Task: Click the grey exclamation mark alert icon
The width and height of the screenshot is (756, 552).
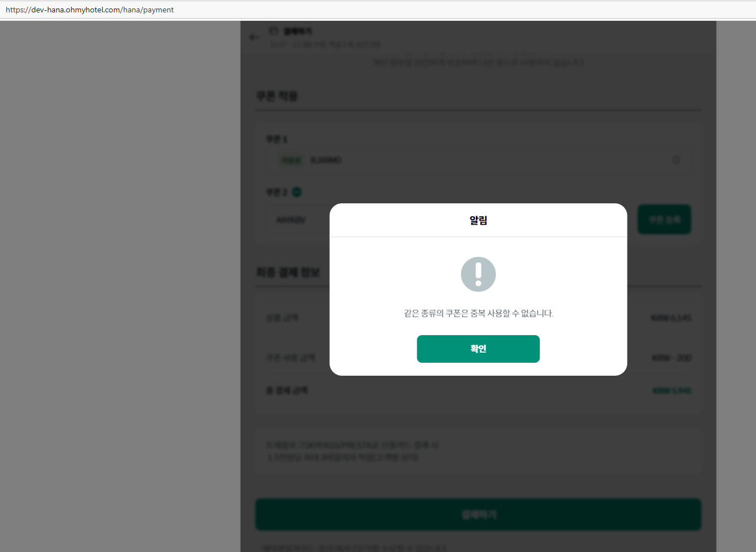Action: (x=478, y=274)
